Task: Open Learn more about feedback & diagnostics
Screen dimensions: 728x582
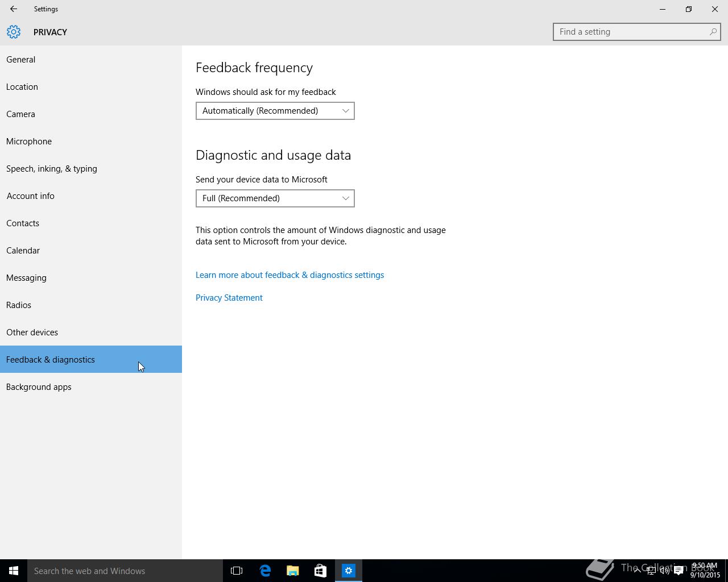Action: (289, 275)
